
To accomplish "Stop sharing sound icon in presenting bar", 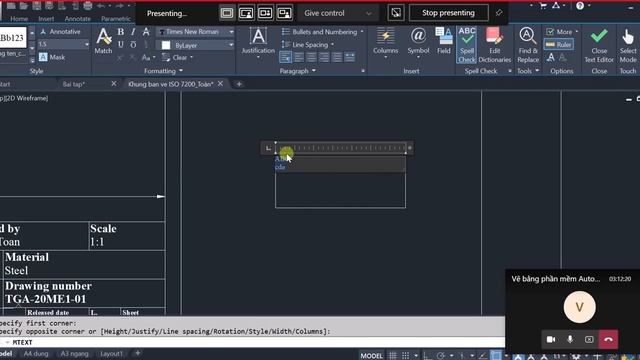I will [x=396, y=13].
